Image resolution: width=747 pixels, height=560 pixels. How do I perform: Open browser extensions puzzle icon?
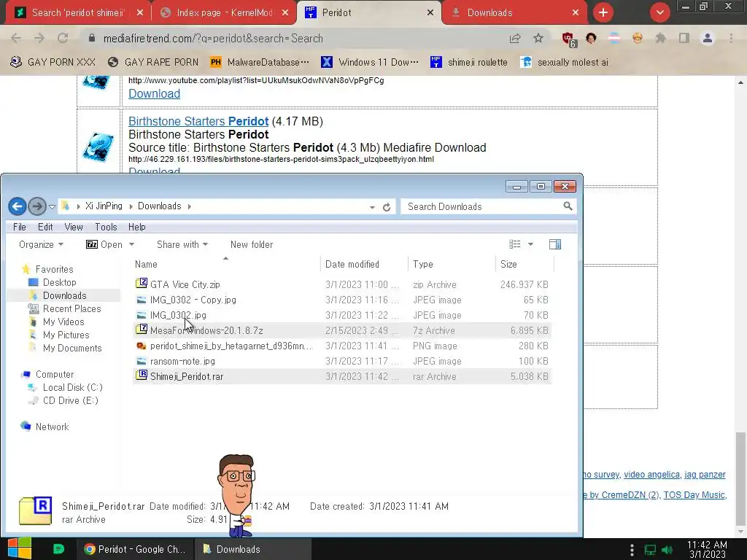pyautogui.click(x=660, y=38)
